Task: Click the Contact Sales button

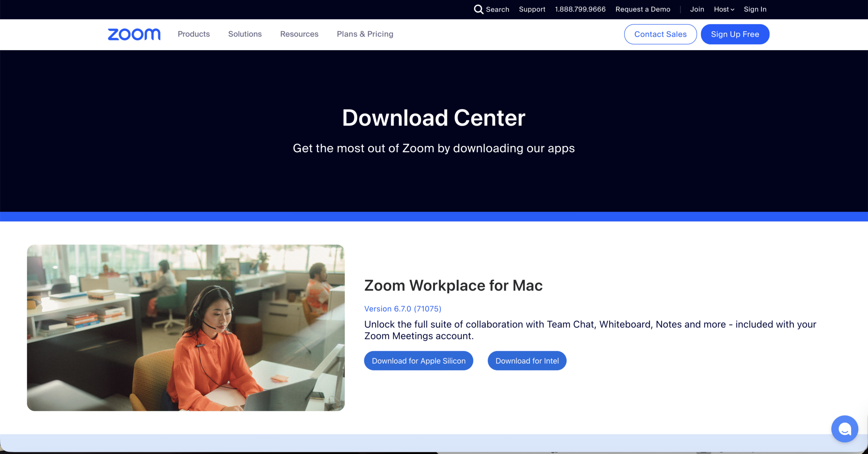Action: coord(660,34)
